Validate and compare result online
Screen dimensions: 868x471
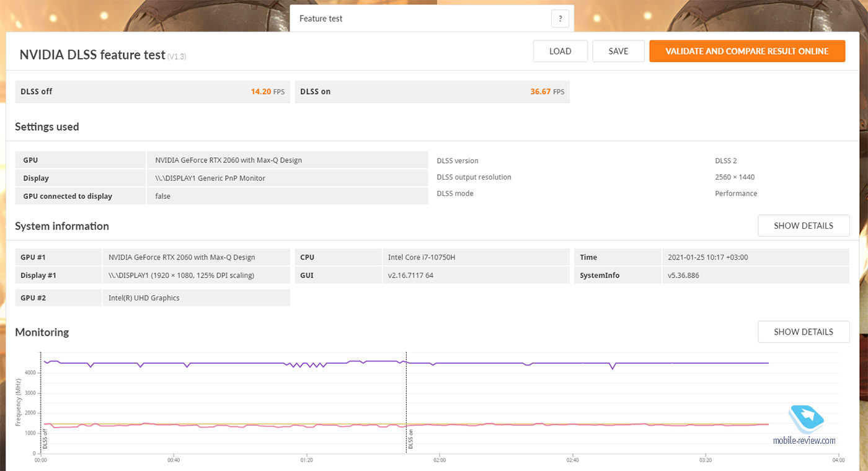tap(747, 51)
